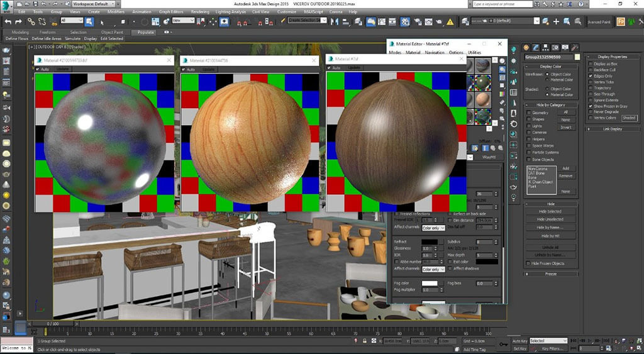Click the Undo arrow in main toolbar
644x354 pixels.
coord(9,21)
